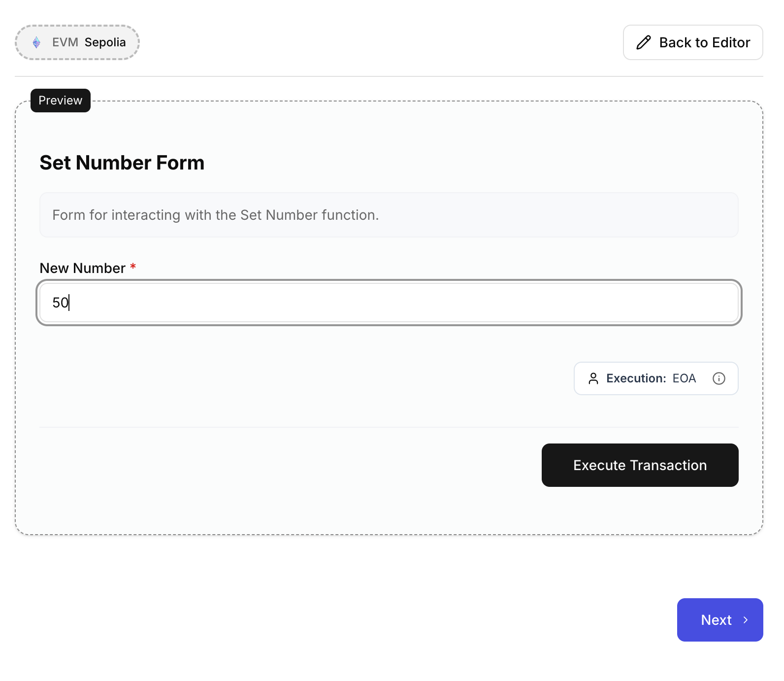Open the info icon in Execution box

click(719, 378)
